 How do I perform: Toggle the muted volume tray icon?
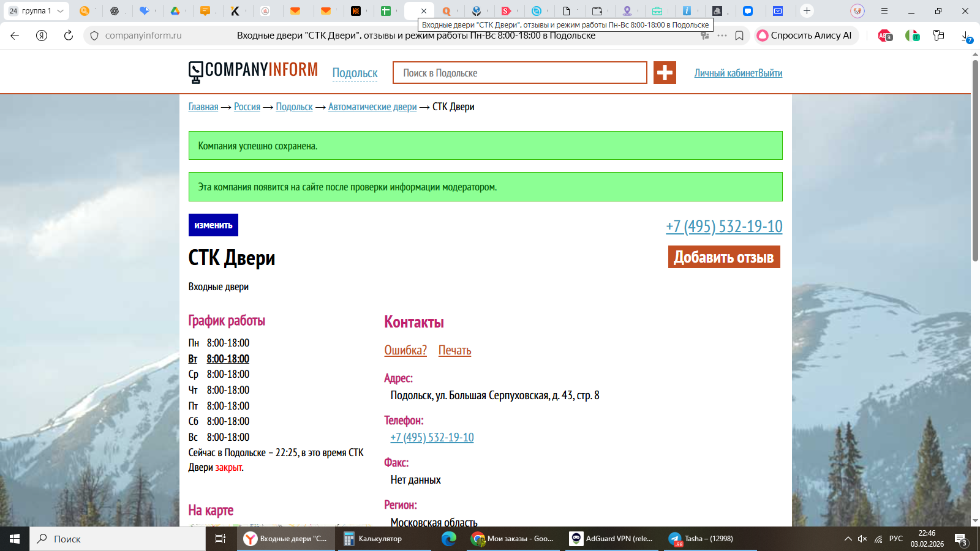click(862, 539)
